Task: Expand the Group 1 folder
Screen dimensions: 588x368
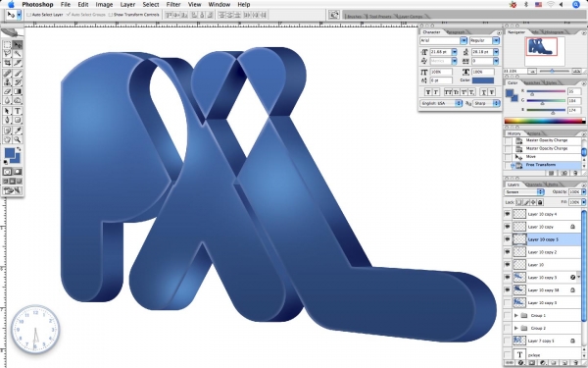Action: coord(516,315)
